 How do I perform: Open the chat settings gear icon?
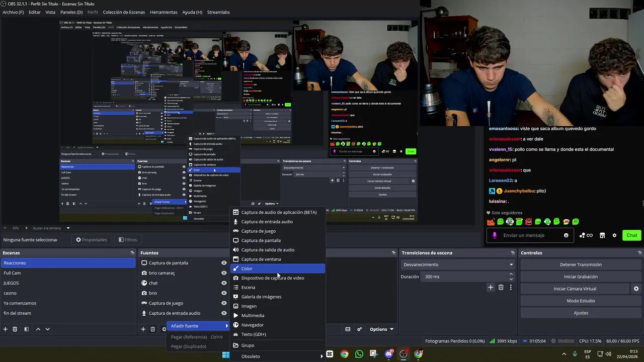[x=614, y=235]
